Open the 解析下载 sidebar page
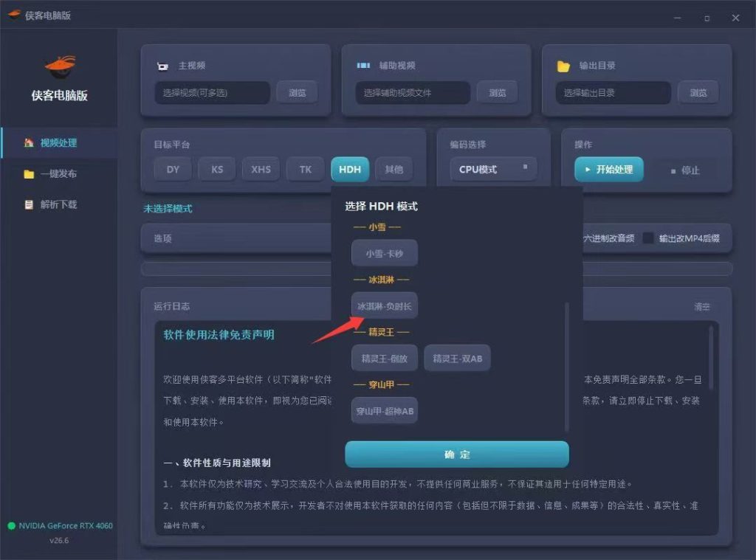This screenshot has height=560, width=756. [59, 204]
